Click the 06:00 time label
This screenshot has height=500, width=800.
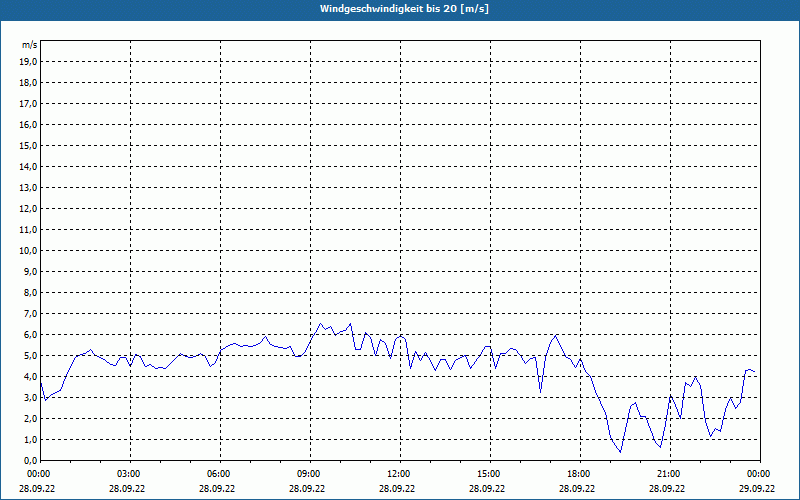220,474
